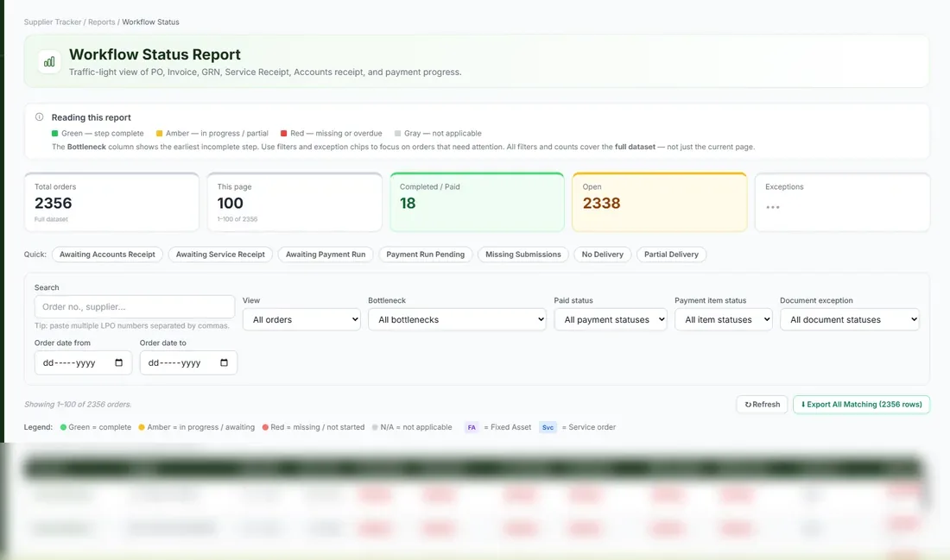This screenshot has height=560, width=950.
Task: Focus the order number search field
Action: click(x=135, y=307)
